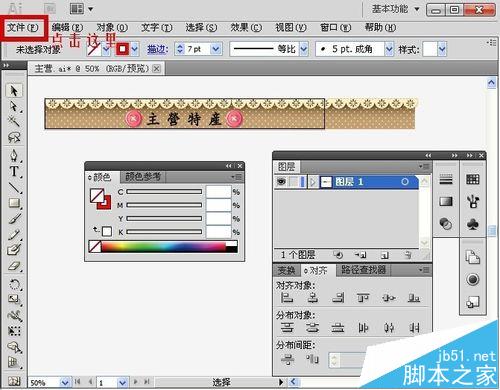
Task: Switch to 变换 tab
Action: pos(286,270)
